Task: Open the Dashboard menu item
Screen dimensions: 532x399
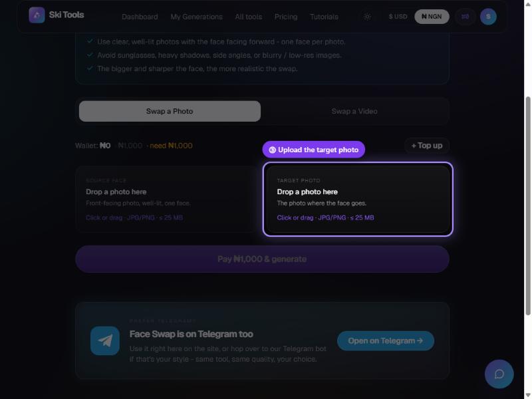Action: point(140,17)
